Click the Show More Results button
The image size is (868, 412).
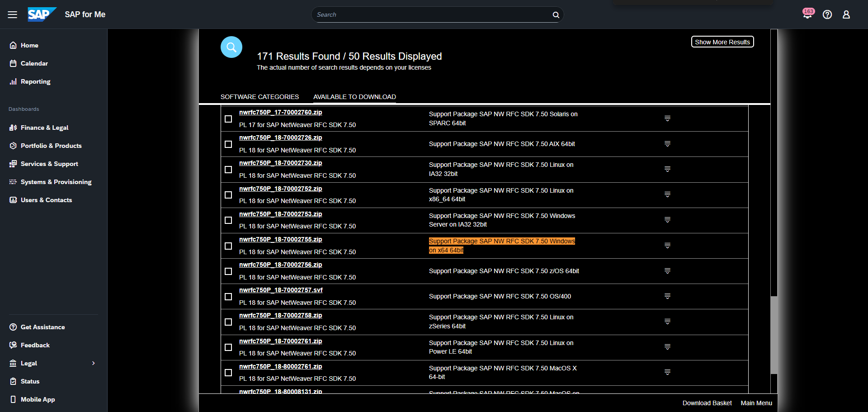[x=722, y=42]
